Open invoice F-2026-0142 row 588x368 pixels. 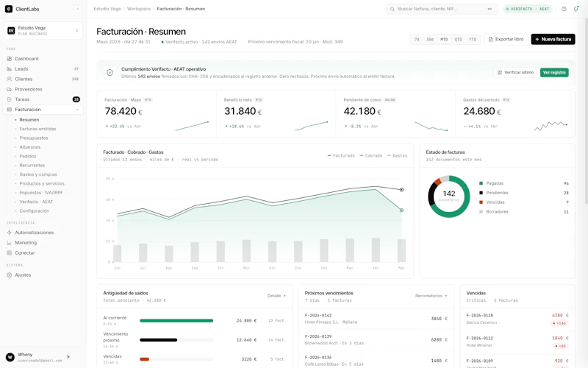(x=376, y=319)
